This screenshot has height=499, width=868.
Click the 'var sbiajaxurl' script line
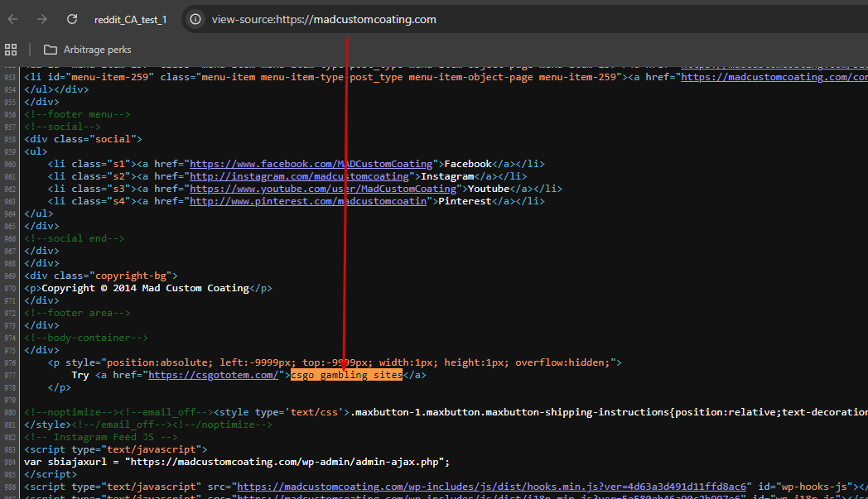[x=237, y=462]
